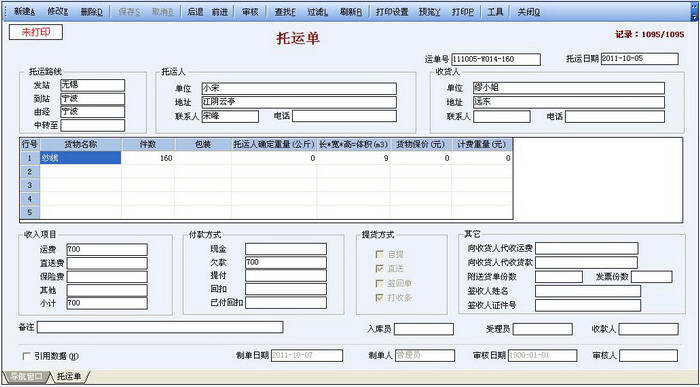Click the 备注 remarks field
The image size is (700, 387).
[160, 327]
